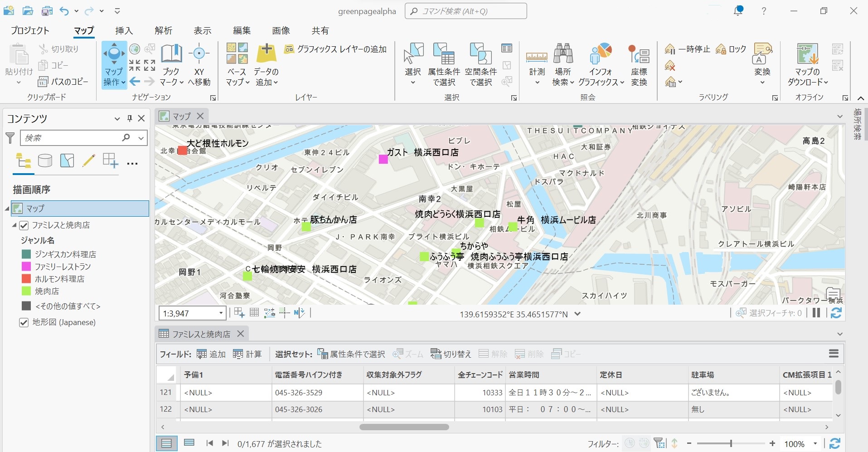Viewport: 868px width, 452px height.
Task: Switch to the 共有 ribbon tab
Action: point(320,30)
